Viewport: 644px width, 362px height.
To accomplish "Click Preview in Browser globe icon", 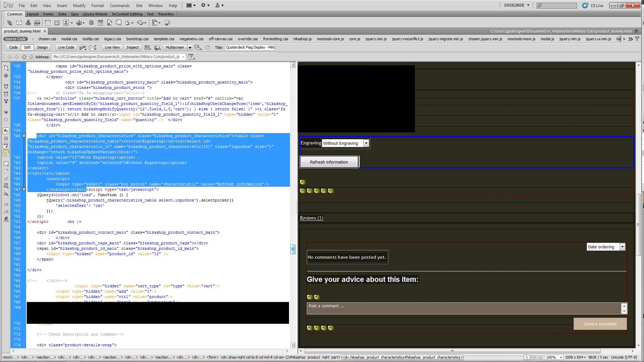I will tap(157, 48).
